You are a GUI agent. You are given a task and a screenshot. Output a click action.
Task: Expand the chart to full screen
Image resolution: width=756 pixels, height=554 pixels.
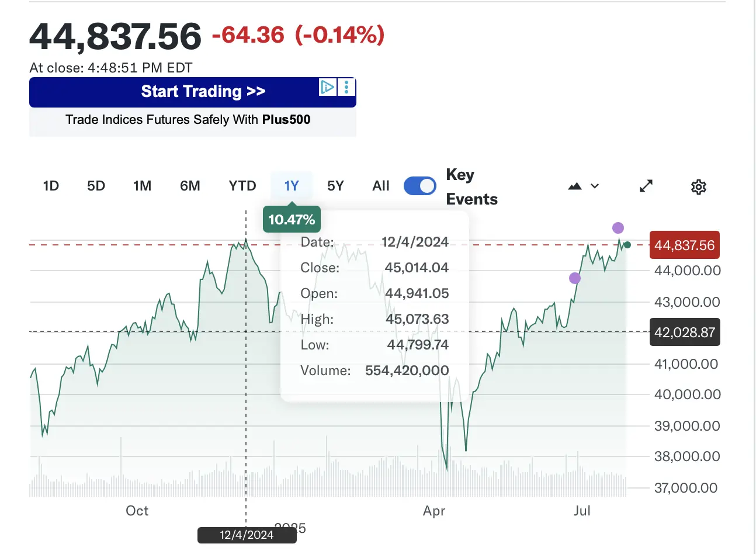pos(646,186)
